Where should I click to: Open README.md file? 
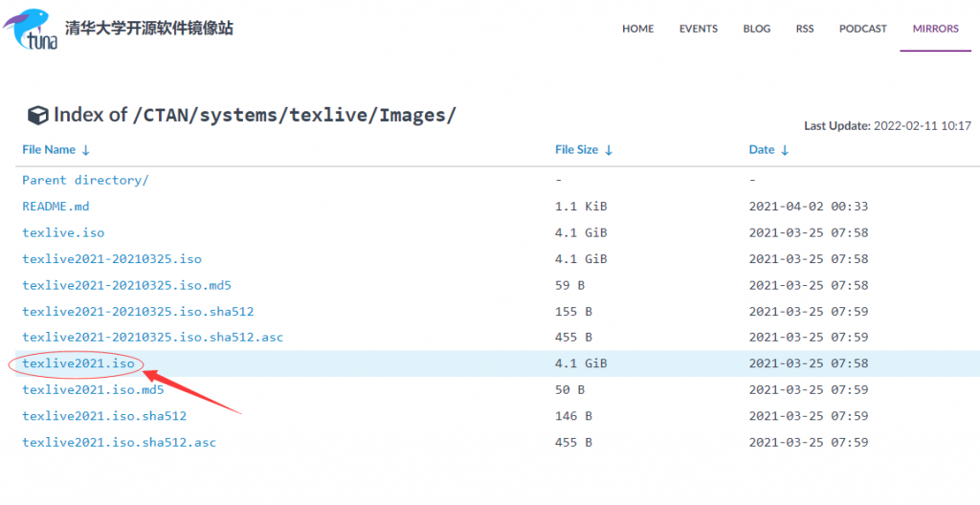(56, 207)
